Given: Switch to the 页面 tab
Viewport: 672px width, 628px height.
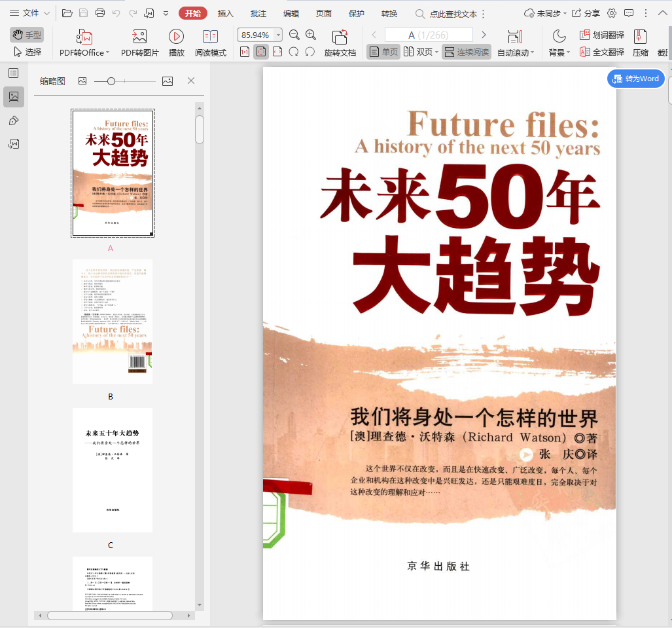Looking at the screenshot, I should (324, 13).
